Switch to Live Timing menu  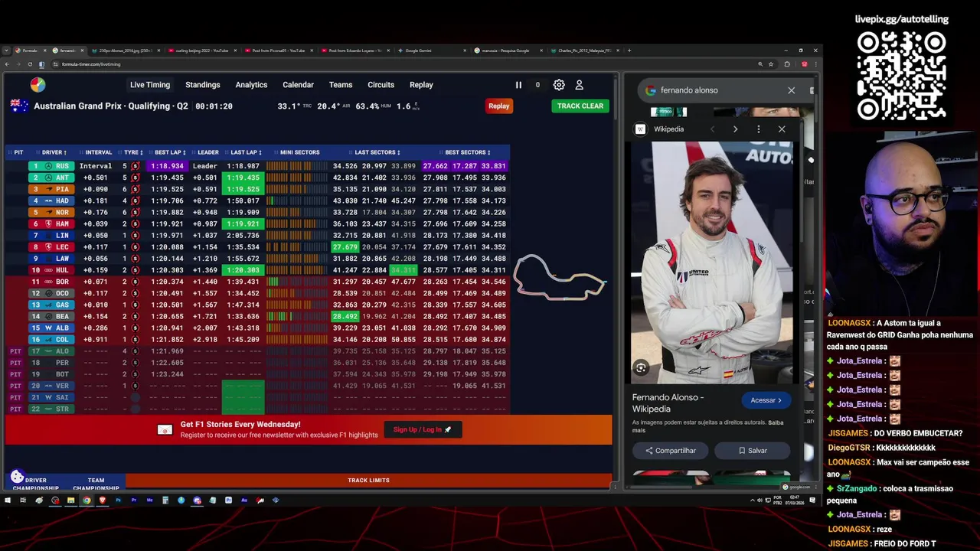(x=150, y=85)
